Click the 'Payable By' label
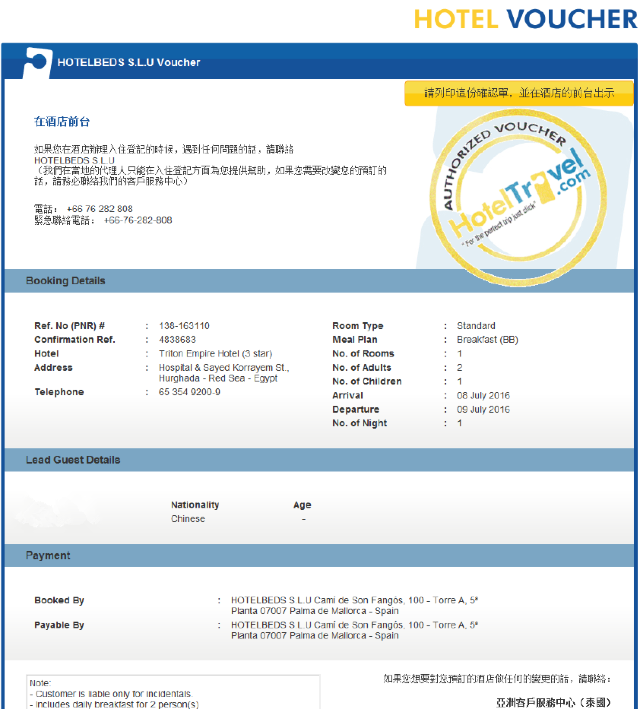 tap(59, 625)
